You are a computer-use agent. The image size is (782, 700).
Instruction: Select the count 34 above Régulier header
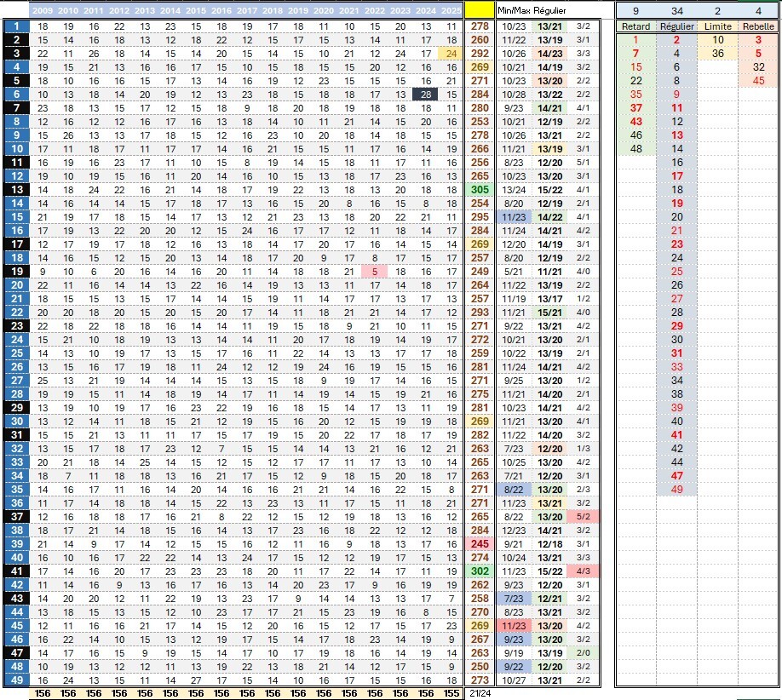(676, 10)
